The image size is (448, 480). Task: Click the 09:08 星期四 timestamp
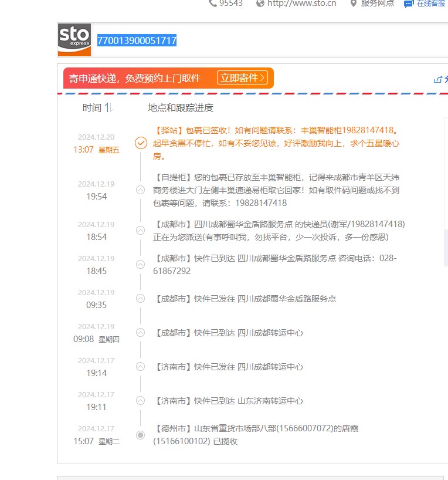coord(96,339)
